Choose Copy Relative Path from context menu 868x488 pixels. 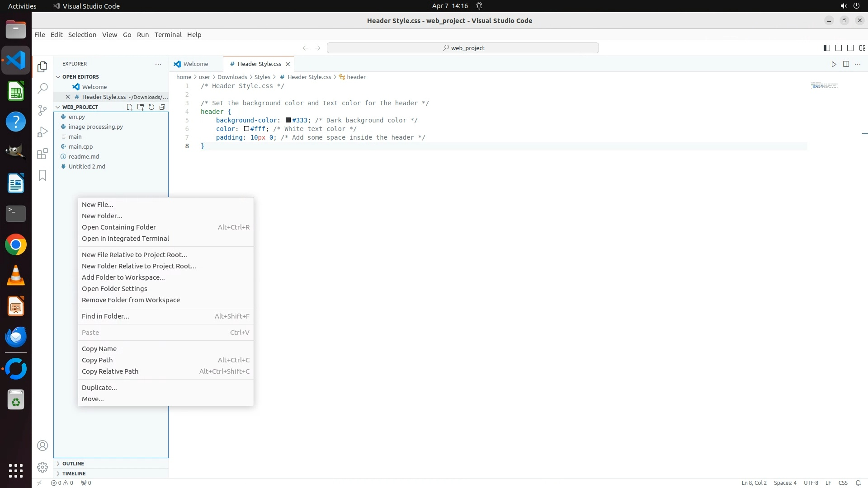coord(110,371)
